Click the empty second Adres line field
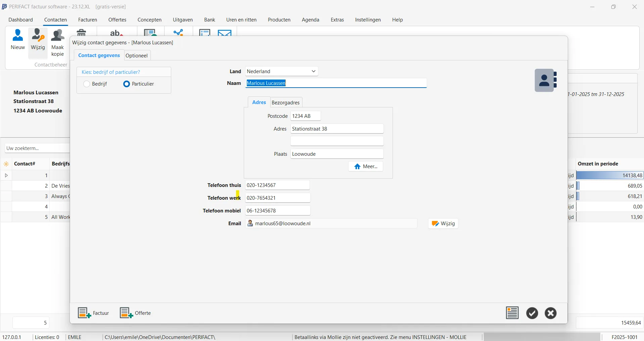The height and width of the screenshot is (341, 644). coord(337,141)
